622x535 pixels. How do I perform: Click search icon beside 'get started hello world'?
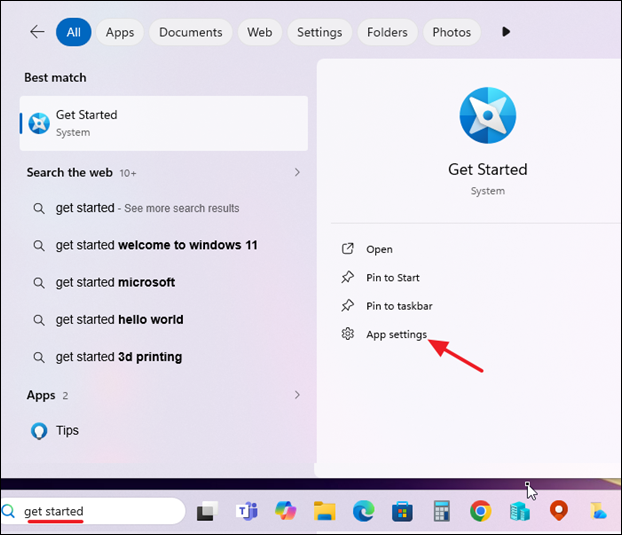(39, 320)
